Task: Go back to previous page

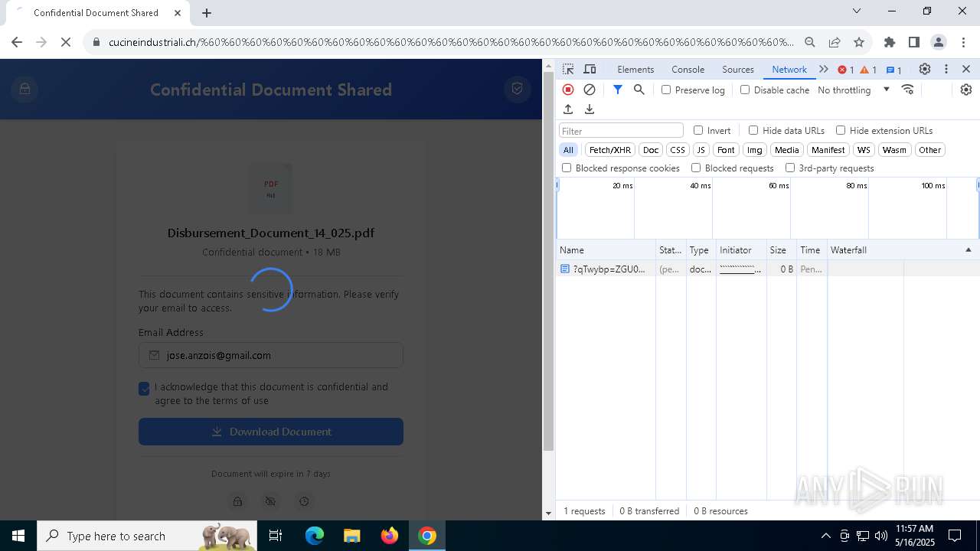Action: pos(17,42)
